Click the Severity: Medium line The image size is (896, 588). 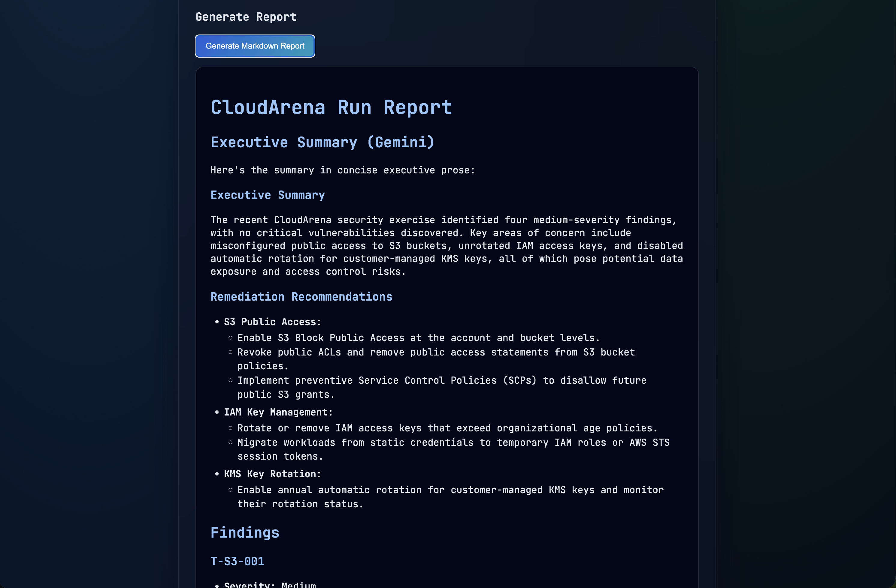[x=270, y=584]
